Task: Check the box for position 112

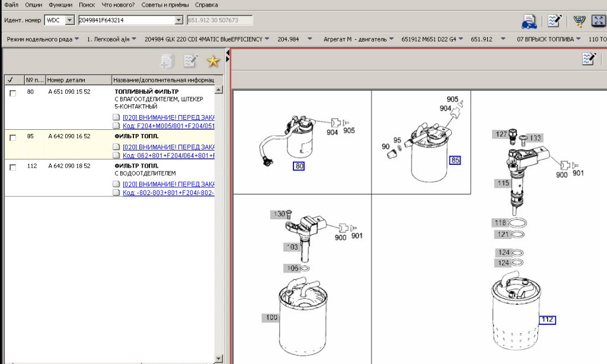Action: [x=13, y=168]
